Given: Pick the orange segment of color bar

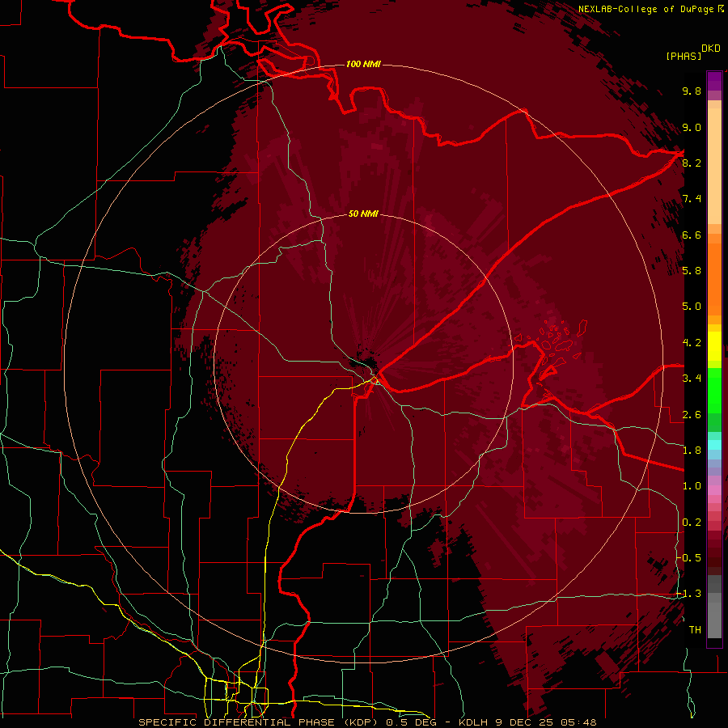Looking at the screenshot, I should [x=714, y=278].
